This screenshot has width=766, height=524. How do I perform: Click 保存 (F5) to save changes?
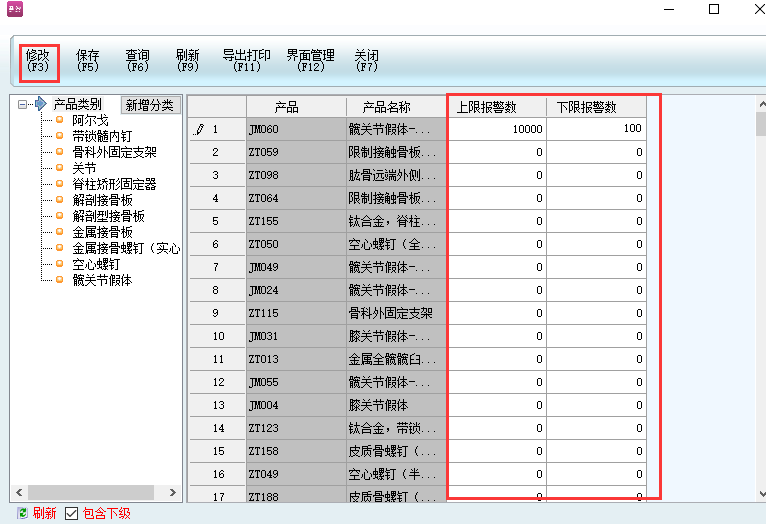88,61
